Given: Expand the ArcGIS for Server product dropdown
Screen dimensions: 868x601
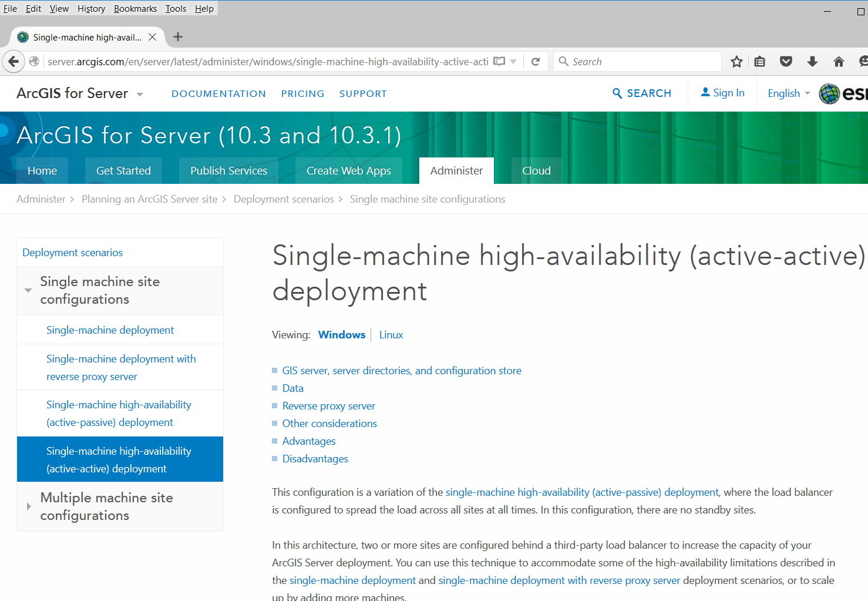Looking at the screenshot, I should (140, 94).
